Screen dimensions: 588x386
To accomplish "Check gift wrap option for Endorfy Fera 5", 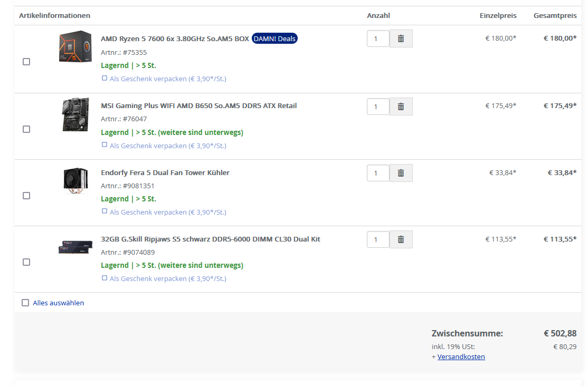I will (105, 211).
